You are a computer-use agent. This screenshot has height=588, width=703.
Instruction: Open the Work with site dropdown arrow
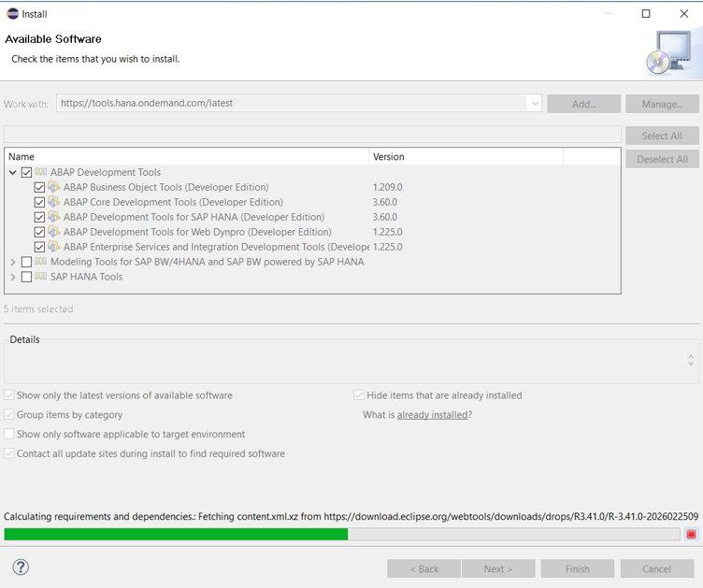(x=535, y=104)
